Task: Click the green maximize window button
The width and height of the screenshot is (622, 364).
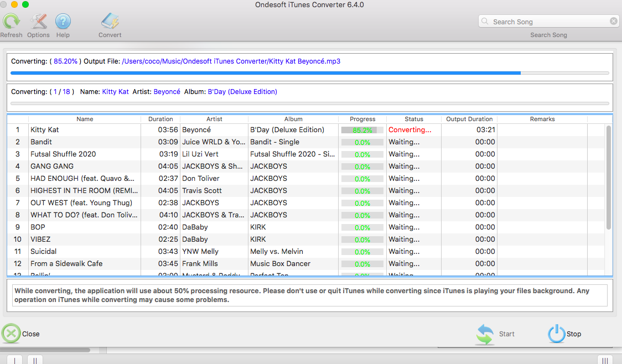Action: (25, 4)
